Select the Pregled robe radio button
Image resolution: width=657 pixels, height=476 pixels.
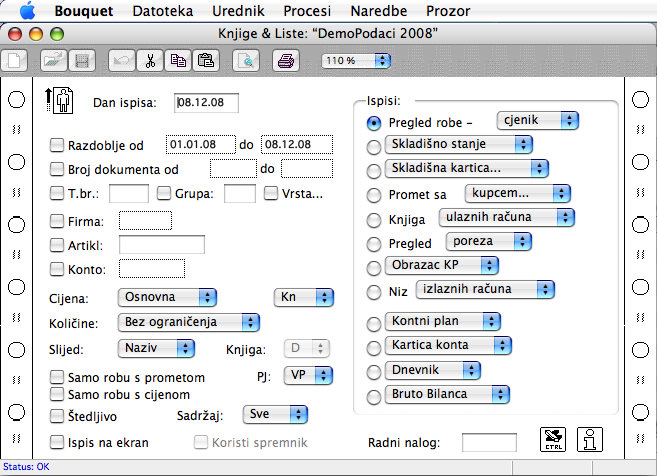point(374,123)
